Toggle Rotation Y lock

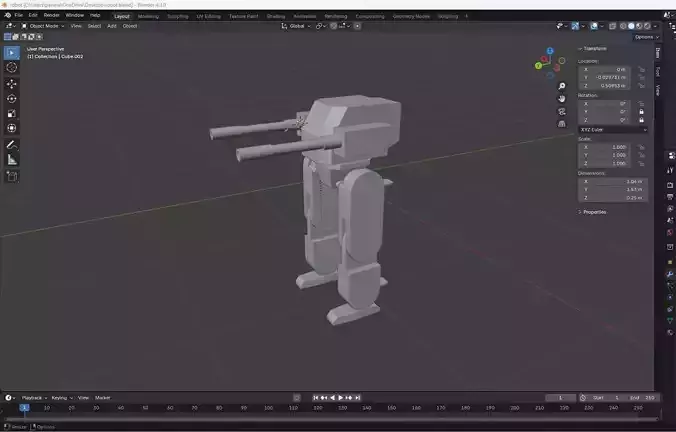(642, 112)
